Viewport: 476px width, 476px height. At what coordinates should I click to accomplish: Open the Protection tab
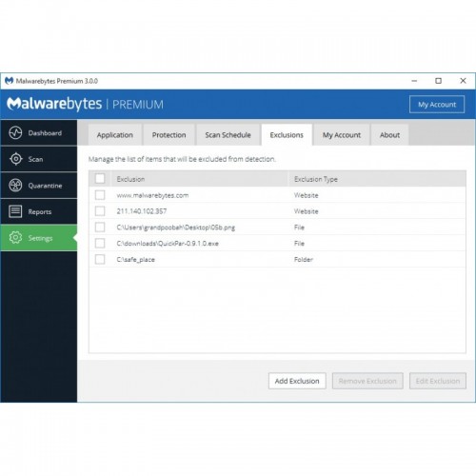click(x=169, y=135)
